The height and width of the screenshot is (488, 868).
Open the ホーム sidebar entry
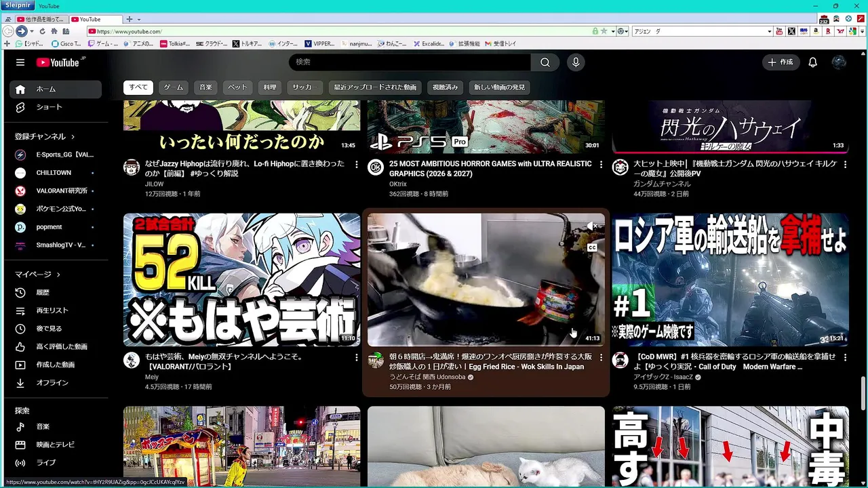point(56,89)
